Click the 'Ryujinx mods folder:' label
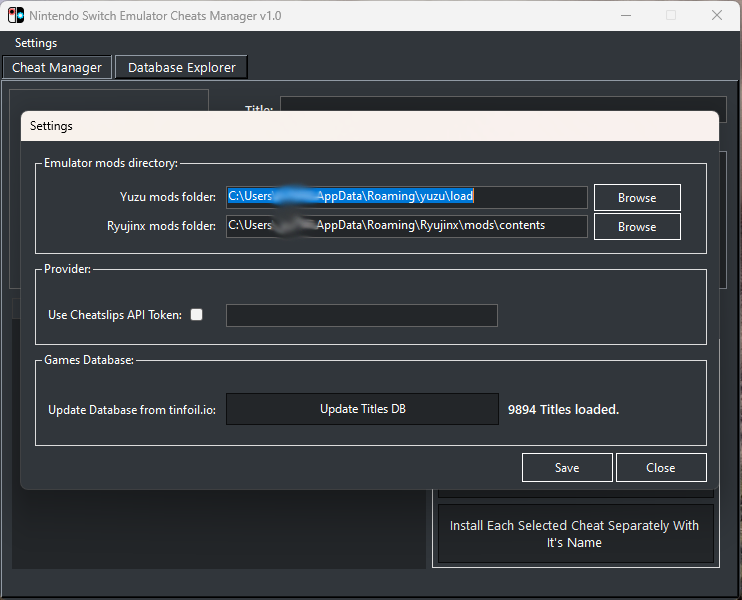Screen dimensions: 742x600 pos(161,226)
